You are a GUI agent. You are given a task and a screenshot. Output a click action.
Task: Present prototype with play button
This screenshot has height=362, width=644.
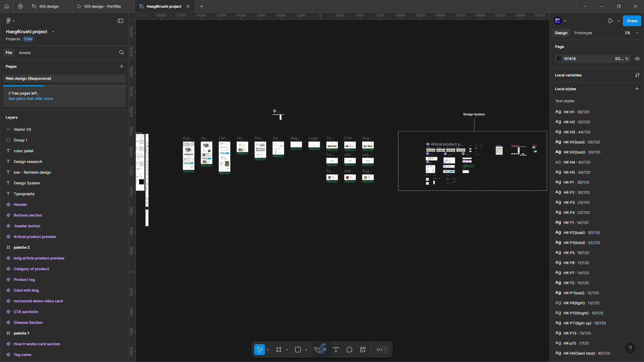[610, 21]
